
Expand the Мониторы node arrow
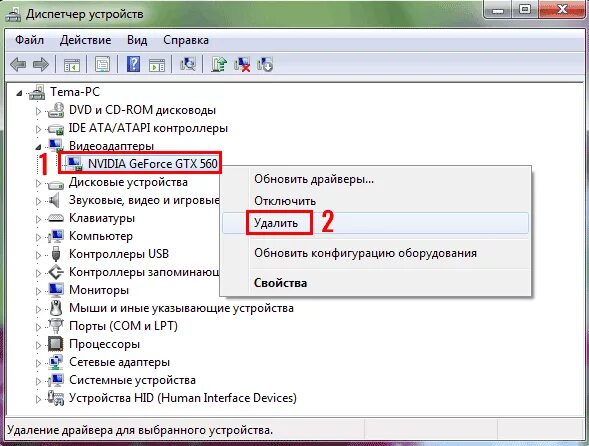[38, 291]
